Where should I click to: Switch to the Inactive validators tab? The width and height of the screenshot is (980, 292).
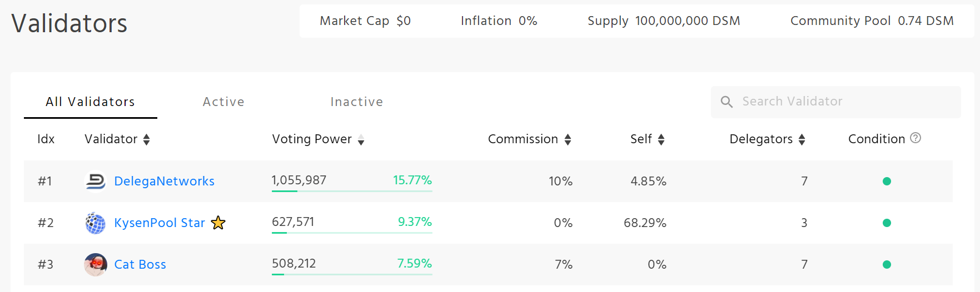click(x=356, y=102)
